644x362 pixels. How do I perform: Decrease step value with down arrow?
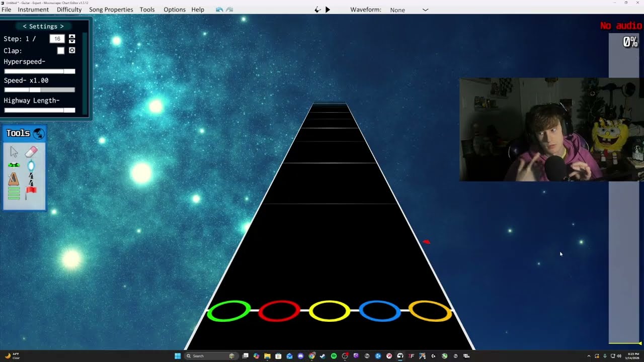(x=72, y=41)
